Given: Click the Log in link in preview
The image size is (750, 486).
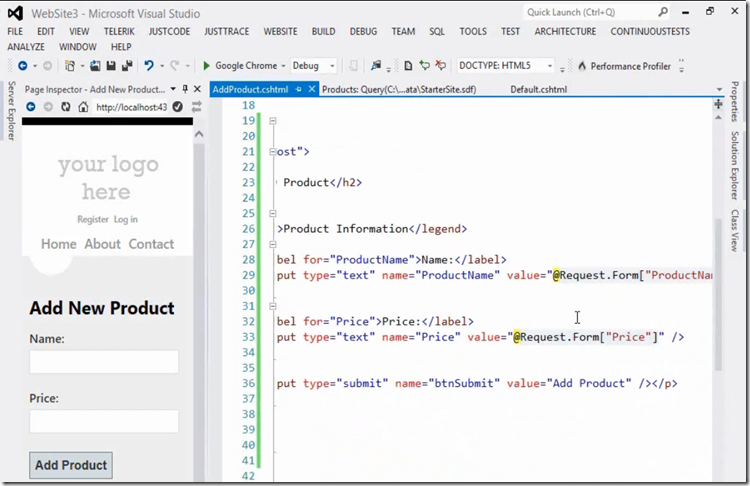Looking at the screenshot, I should 125,219.
